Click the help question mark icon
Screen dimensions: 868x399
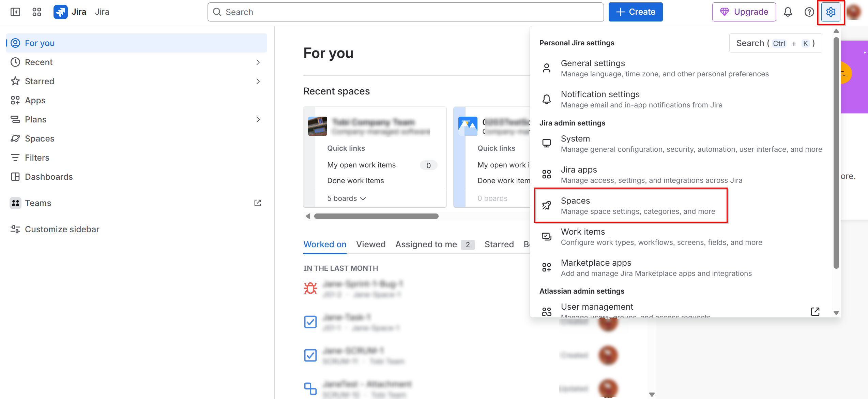point(809,12)
